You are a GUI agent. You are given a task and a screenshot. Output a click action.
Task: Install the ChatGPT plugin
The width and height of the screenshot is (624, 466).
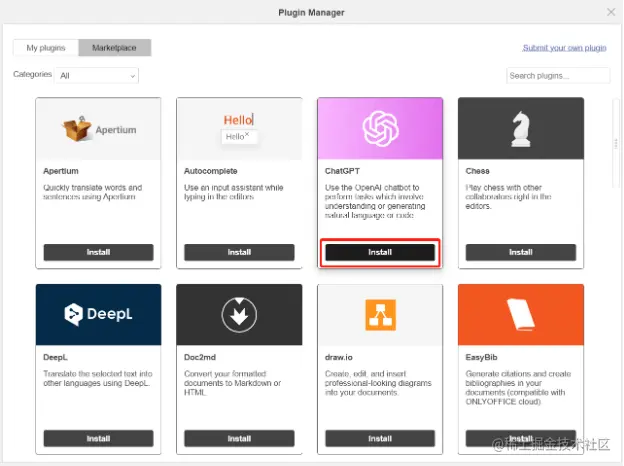pos(380,252)
